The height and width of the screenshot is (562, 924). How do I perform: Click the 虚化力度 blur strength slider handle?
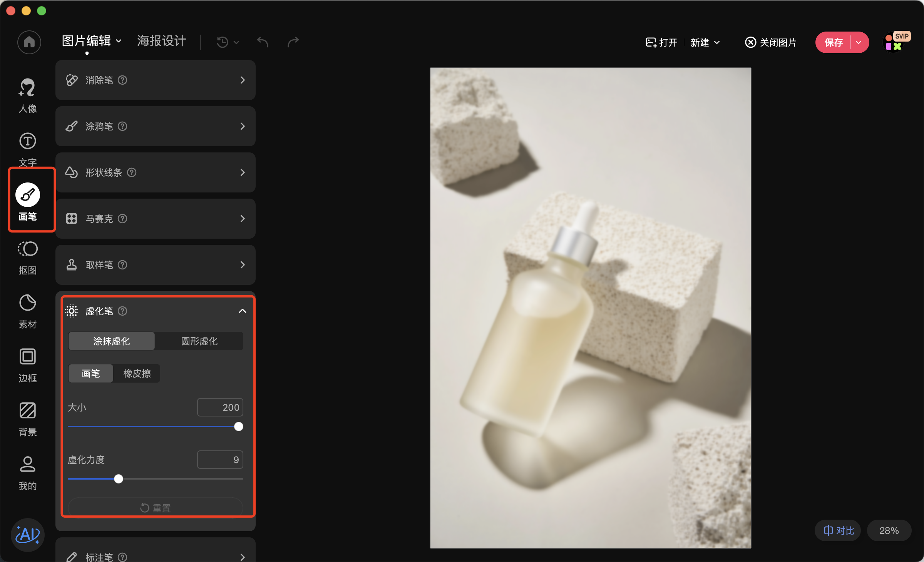click(x=119, y=479)
